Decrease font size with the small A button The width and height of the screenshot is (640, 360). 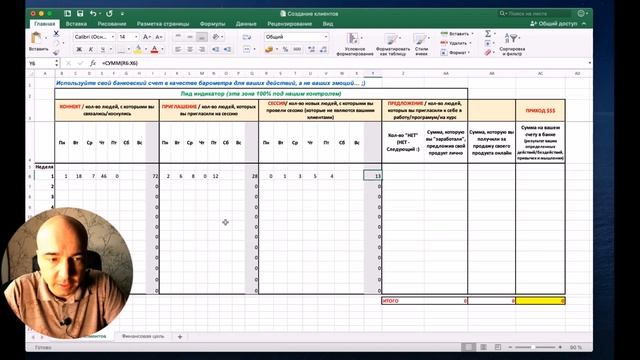click(x=159, y=37)
